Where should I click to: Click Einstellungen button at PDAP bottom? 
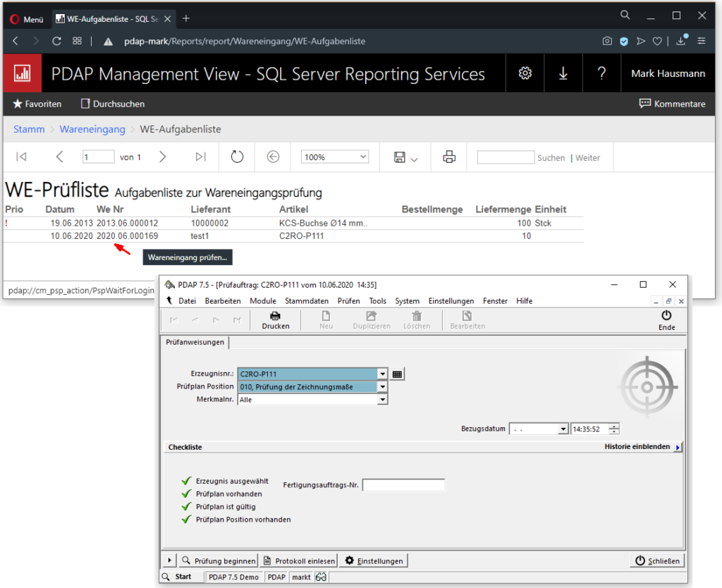tap(374, 561)
